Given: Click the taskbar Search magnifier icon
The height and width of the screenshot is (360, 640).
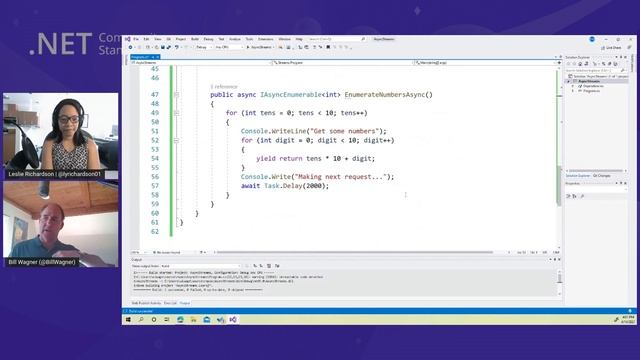Looking at the screenshot, I should [141, 320].
